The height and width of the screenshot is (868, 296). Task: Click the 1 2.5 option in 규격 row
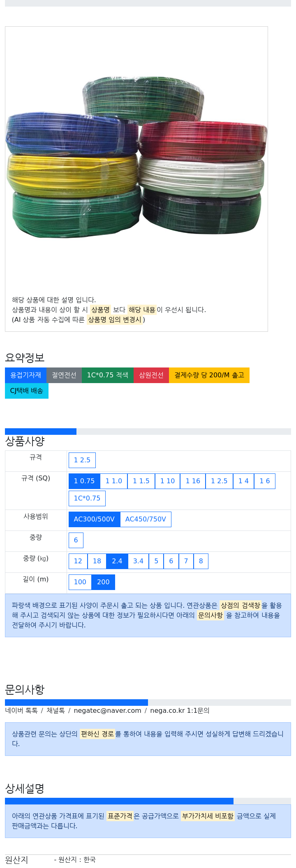pos(82,460)
